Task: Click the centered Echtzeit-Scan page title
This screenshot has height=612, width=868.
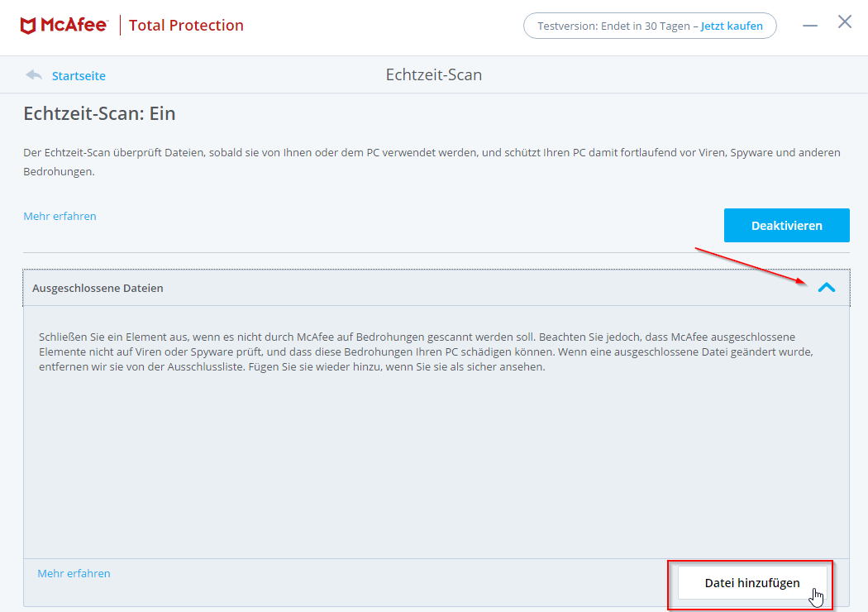Action: pos(434,74)
